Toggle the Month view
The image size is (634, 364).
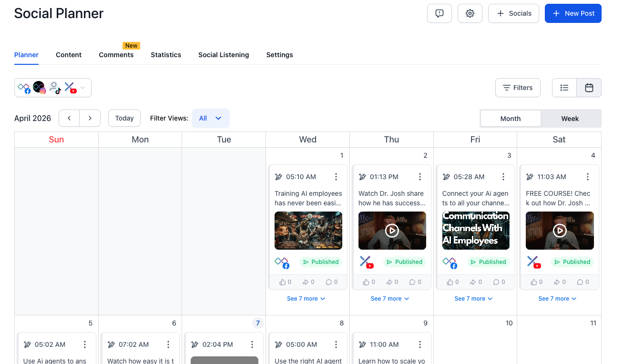[510, 118]
